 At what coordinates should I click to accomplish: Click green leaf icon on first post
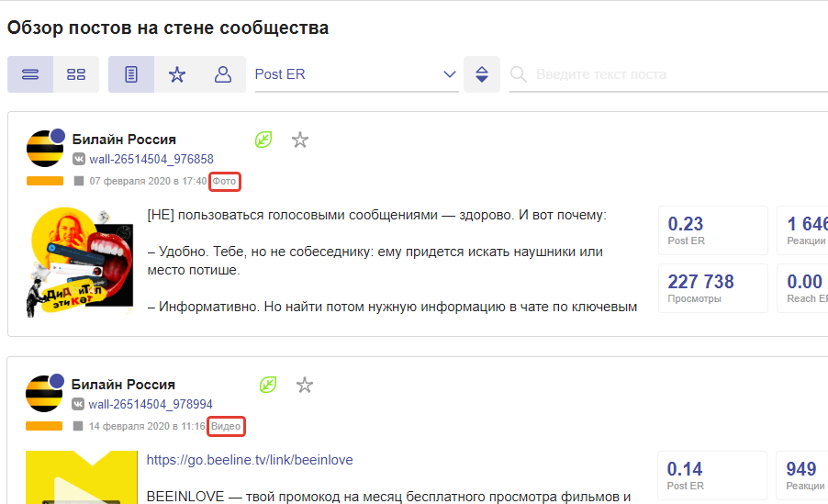click(x=263, y=140)
